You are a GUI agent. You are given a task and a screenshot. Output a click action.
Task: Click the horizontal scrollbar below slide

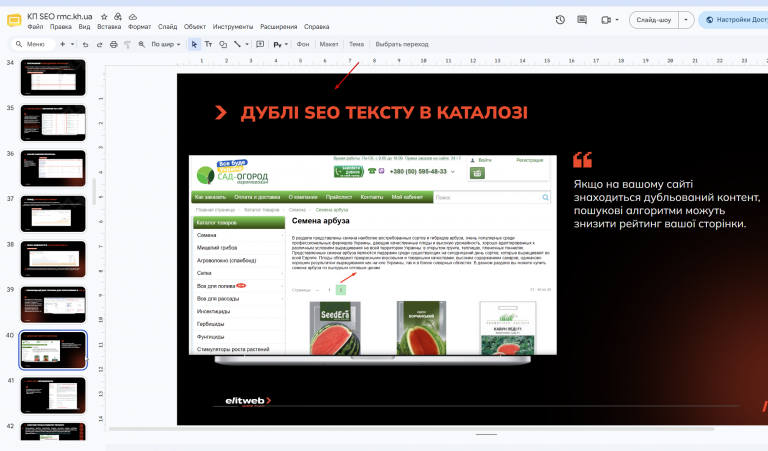(411, 429)
